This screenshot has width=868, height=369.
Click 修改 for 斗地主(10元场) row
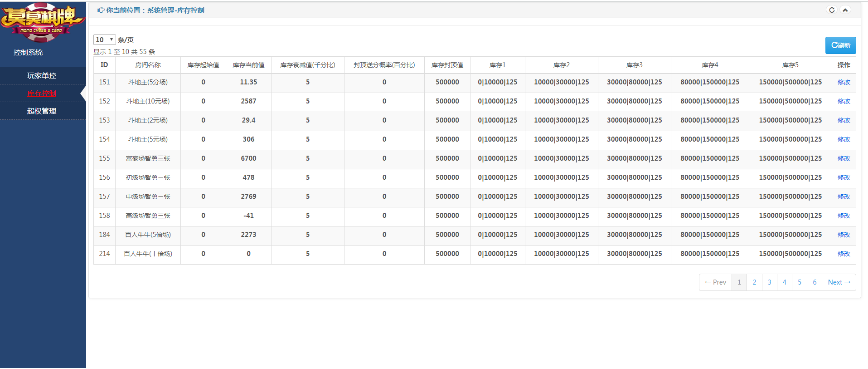click(x=844, y=101)
